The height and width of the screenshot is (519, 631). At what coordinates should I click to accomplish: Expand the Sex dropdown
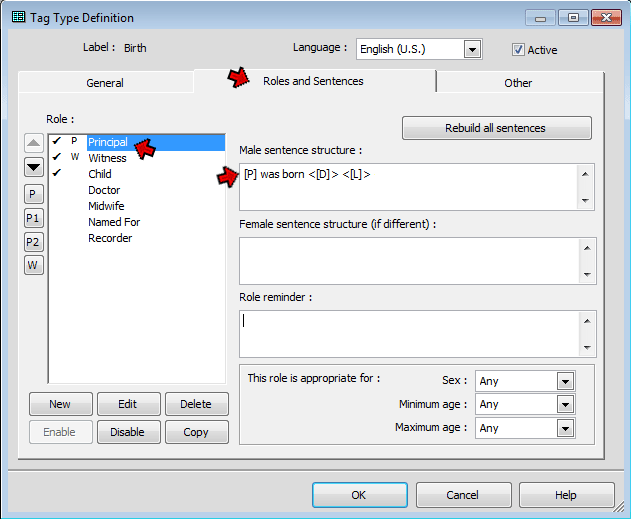click(x=565, y=381)
